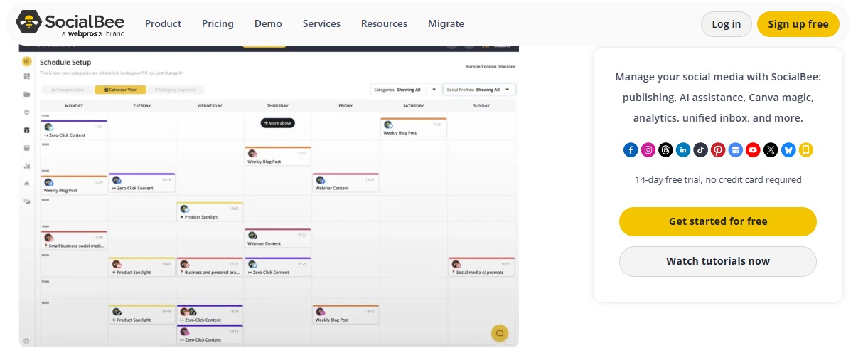The image size is (868, 358).
Task: Click the yellow mobile phone icon
Action: [x=805, y=149]
